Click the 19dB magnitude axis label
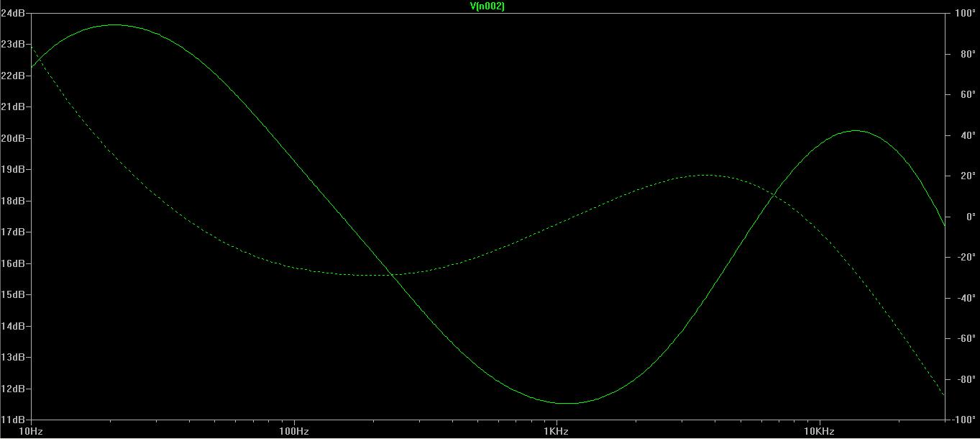Image resolution: width=980 pixels, height=439 pixels. 12,170
